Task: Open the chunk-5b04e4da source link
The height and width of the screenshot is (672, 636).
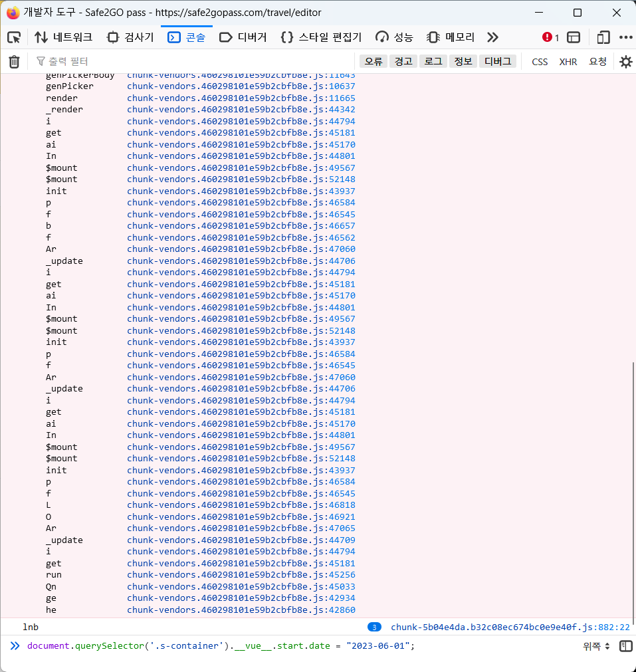Action: [x=510, y=627]
